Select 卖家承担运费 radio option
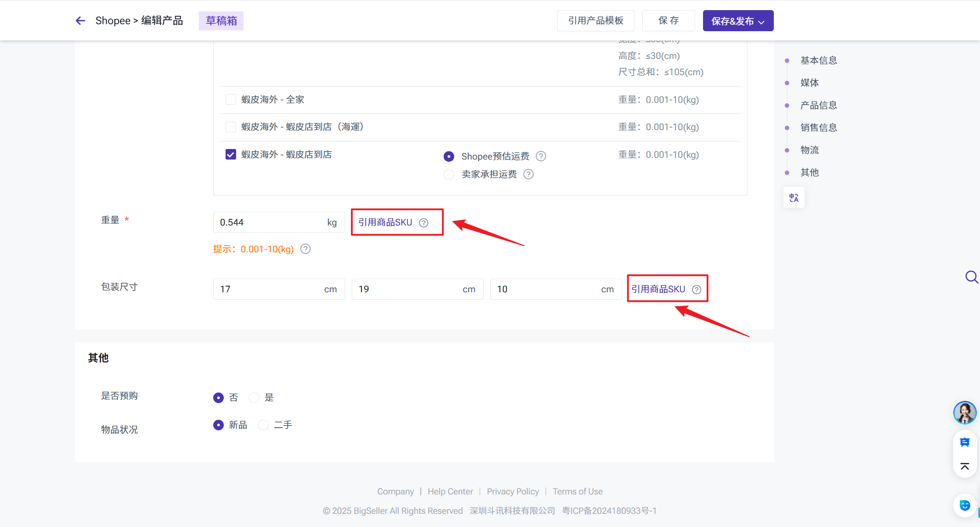The width and height of the screenshot is (980, 527). click(x=448, y=174)
